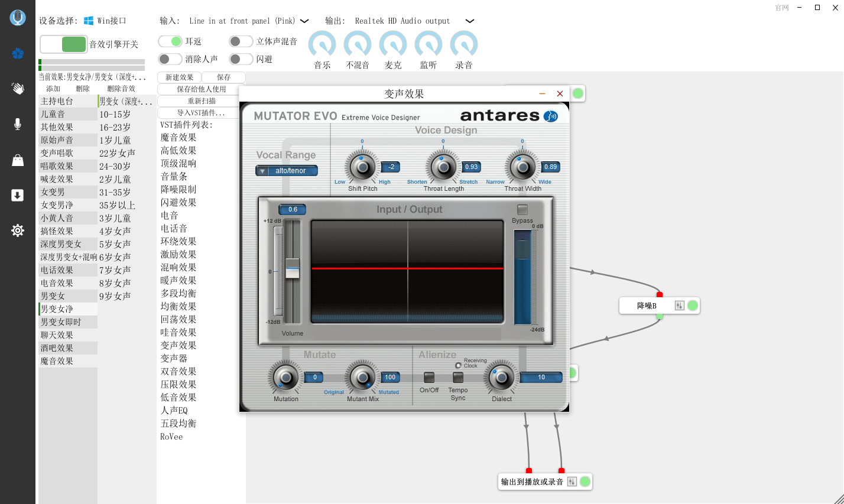This screenshot has width=844, height=504.
Task: Click the 音乐 volume knob
Action: point(322,44)
